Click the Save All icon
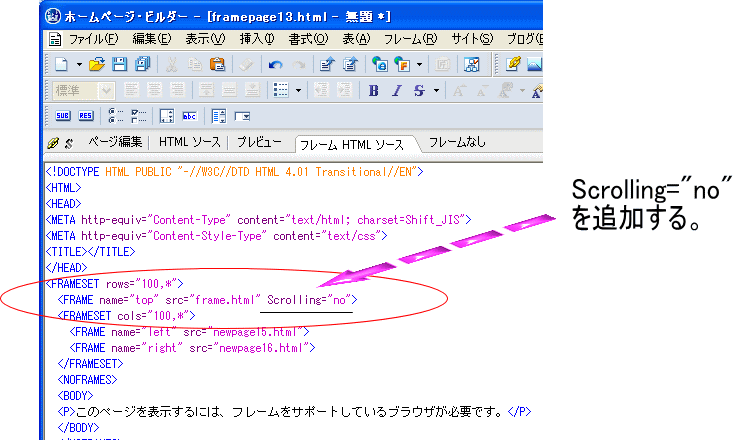The width and height of the screenshot is (735, 440). click(x=142, y=64)
